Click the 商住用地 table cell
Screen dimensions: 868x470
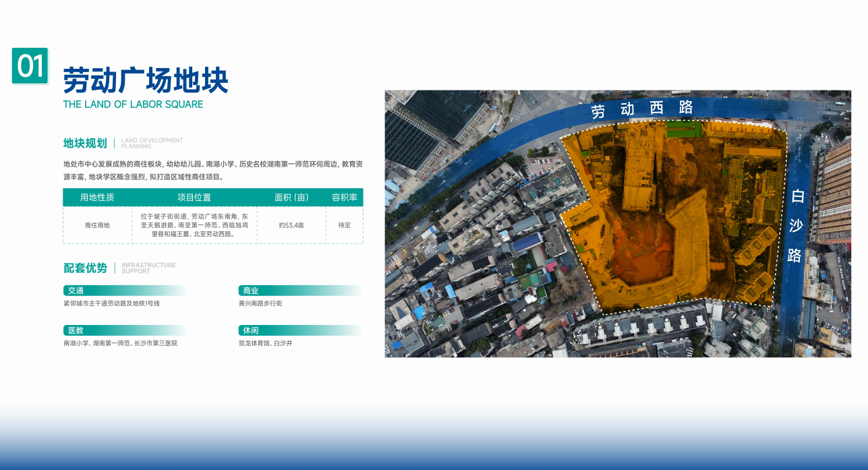click(x=97, y=225)
